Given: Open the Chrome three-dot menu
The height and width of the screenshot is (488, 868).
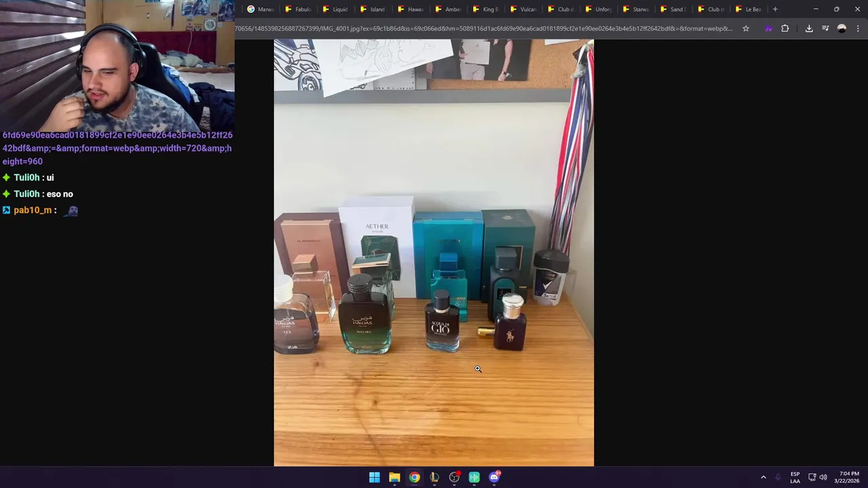Looking at the screenshot, I should [858, 28].
